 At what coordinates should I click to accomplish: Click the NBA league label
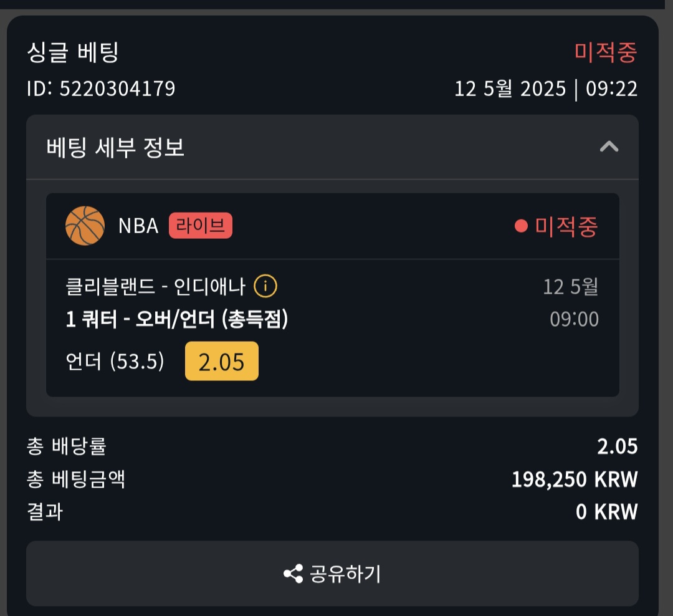click(x=138, y=226)
